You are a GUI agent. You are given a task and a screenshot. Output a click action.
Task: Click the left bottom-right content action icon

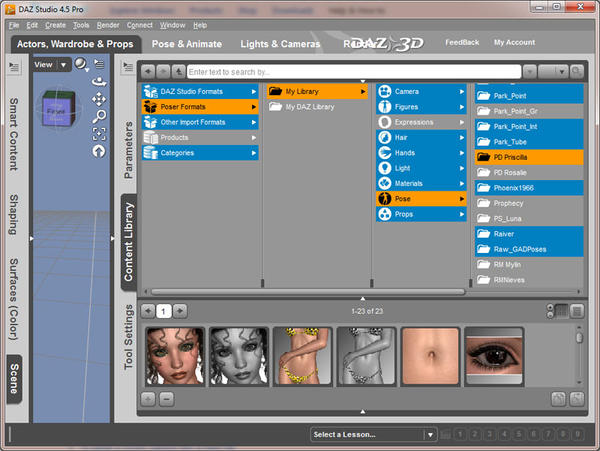pyautogui.click(x=558, y=399)
